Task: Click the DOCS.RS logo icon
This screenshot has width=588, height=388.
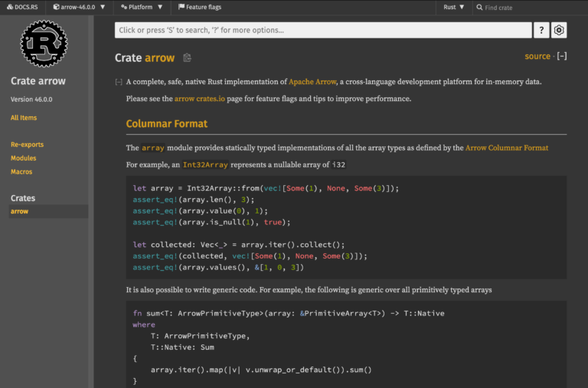Action: (x=10, y=7)
